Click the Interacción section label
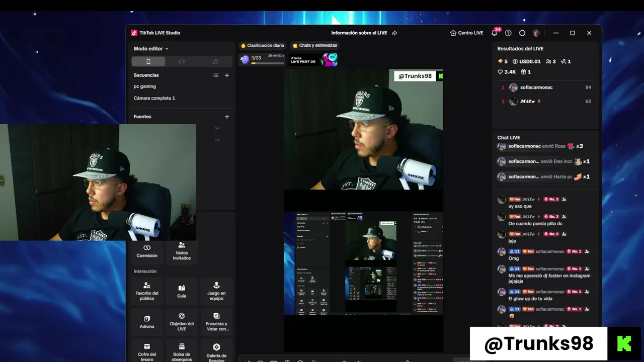The height and width of the screenshot is (362, 644). [x=145, y=271]
